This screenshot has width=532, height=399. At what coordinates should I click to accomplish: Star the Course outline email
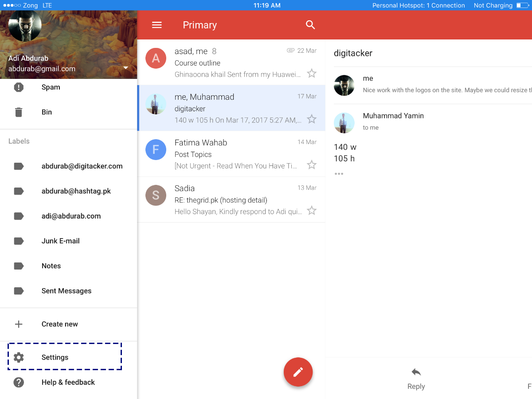point(312,73)
